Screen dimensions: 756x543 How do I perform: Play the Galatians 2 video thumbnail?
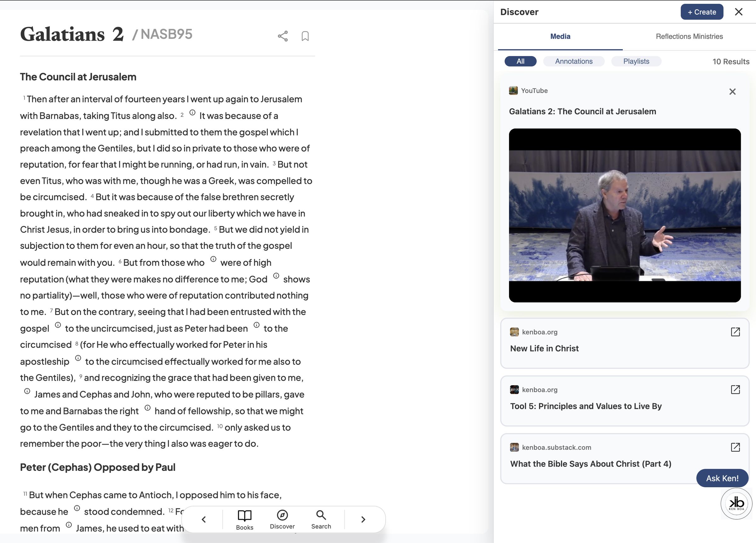(x=625, y=215)
